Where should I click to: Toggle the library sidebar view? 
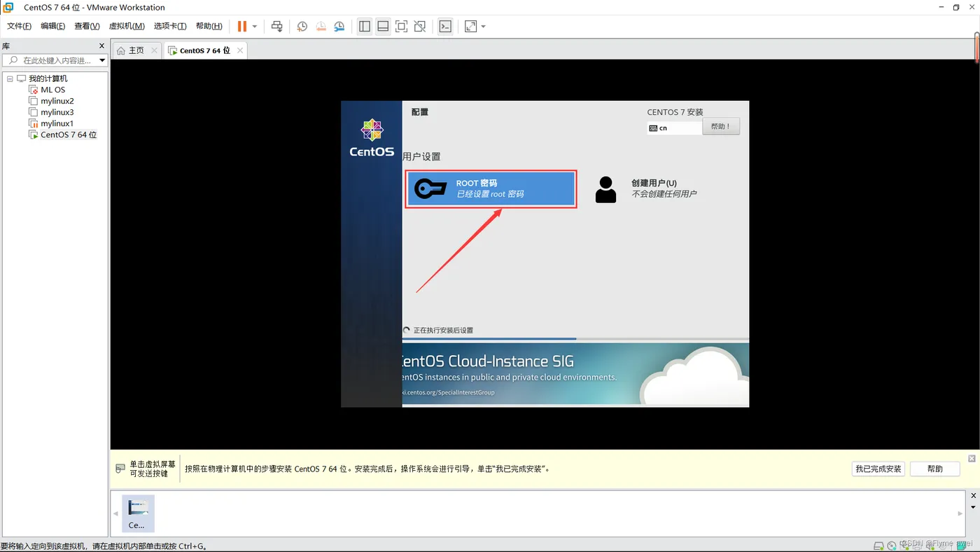365,26
